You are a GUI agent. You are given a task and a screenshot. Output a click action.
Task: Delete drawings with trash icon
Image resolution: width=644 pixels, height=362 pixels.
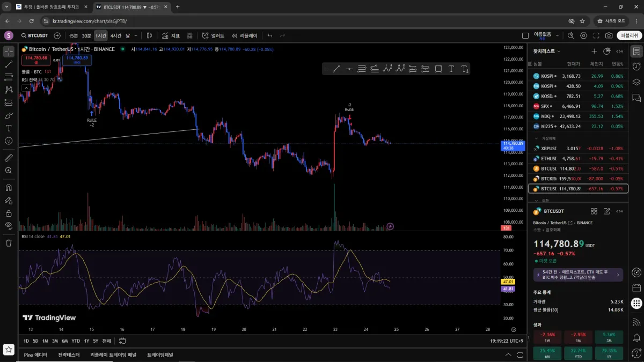9,243
